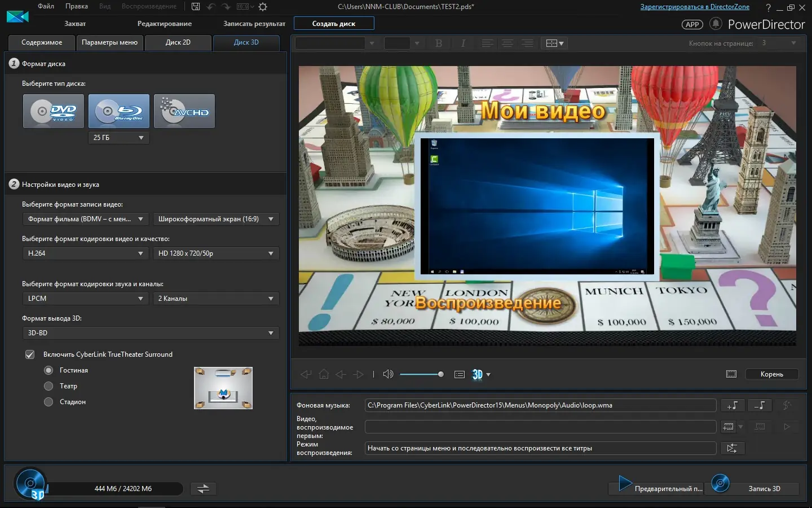
Task: Select the Стадион surround option
Action: [49, 402]
